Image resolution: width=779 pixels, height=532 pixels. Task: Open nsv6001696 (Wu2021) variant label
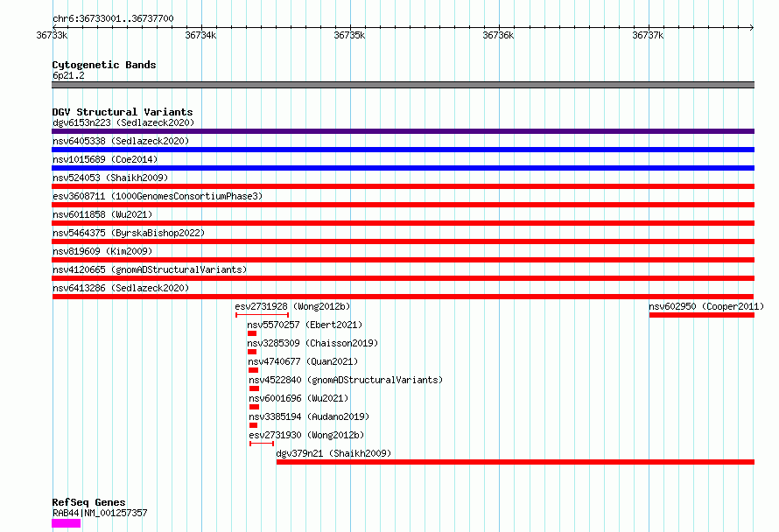[x=298, y=398]
